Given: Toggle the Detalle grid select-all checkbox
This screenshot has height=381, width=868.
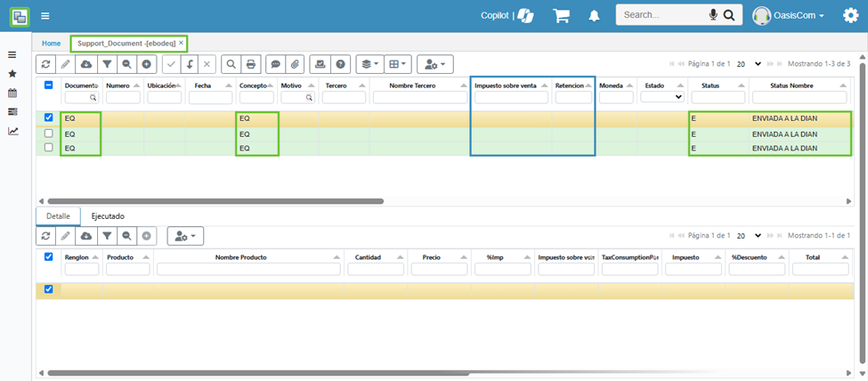Looking at the screenshot, I should coord(49,256).
